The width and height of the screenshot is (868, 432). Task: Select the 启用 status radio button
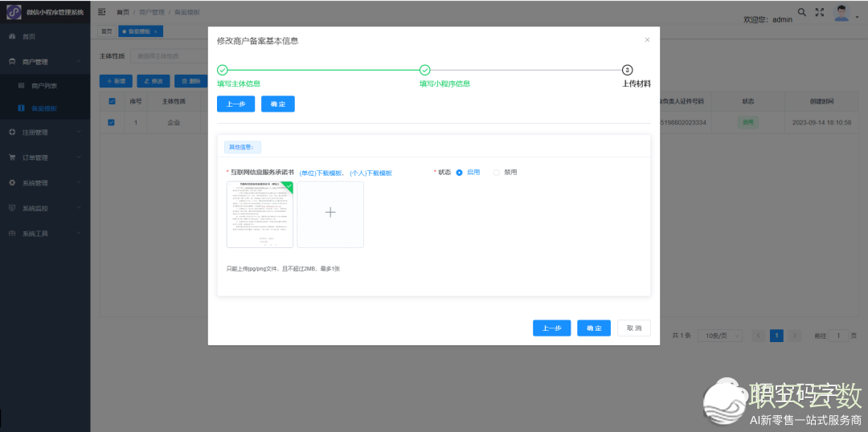pos(459,173)
